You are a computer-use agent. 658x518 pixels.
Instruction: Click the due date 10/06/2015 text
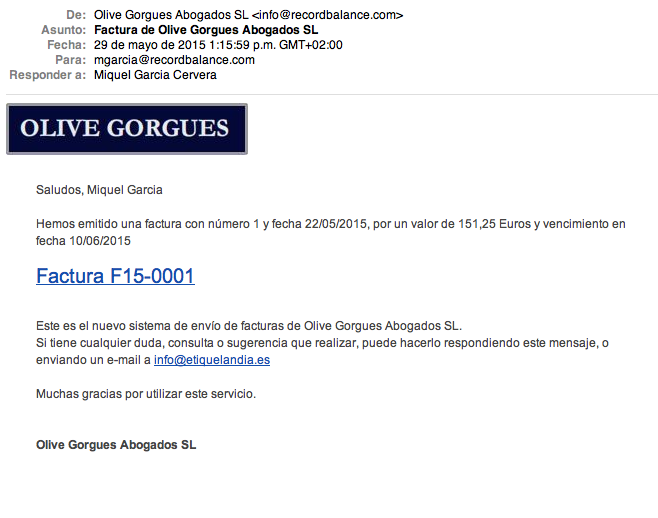click(x=100, y=241)
